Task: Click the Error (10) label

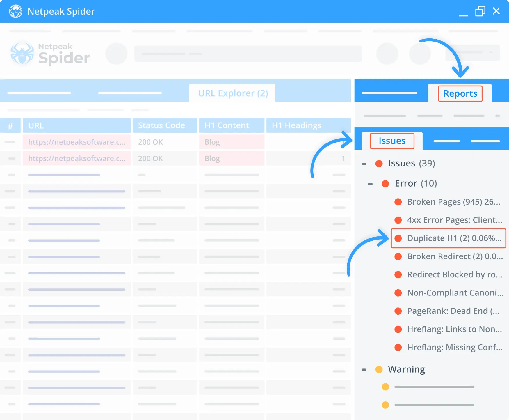Action: (x=416, y=183)
